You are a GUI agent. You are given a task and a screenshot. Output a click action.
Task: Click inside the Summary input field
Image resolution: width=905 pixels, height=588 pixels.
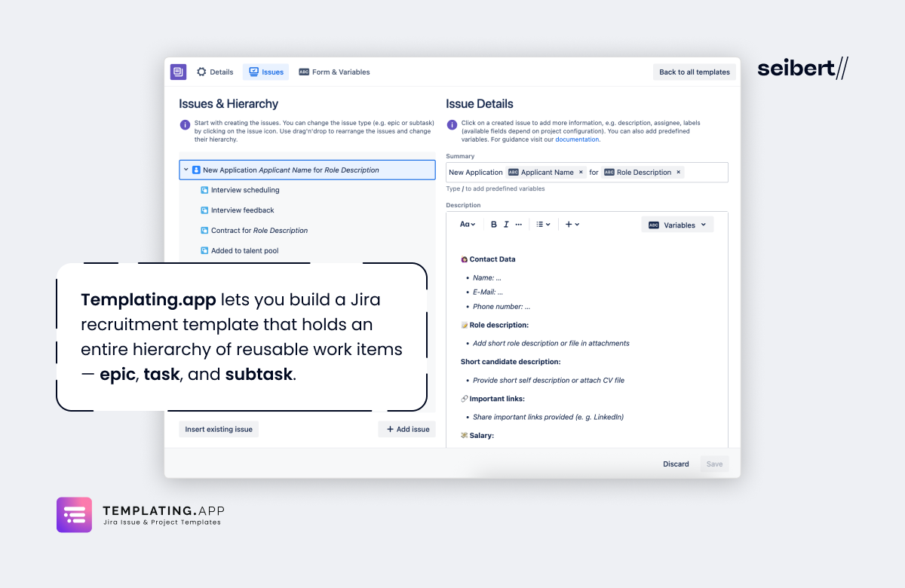point(587,172)
